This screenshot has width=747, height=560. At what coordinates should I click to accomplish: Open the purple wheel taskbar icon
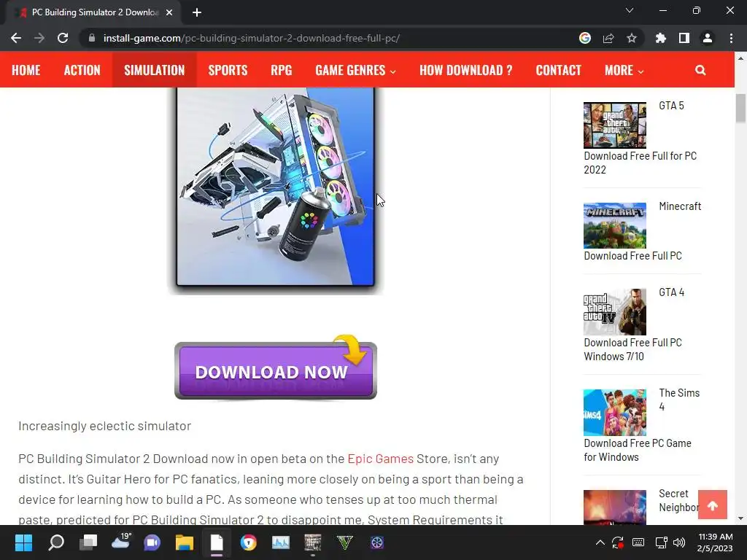[377, 542]
